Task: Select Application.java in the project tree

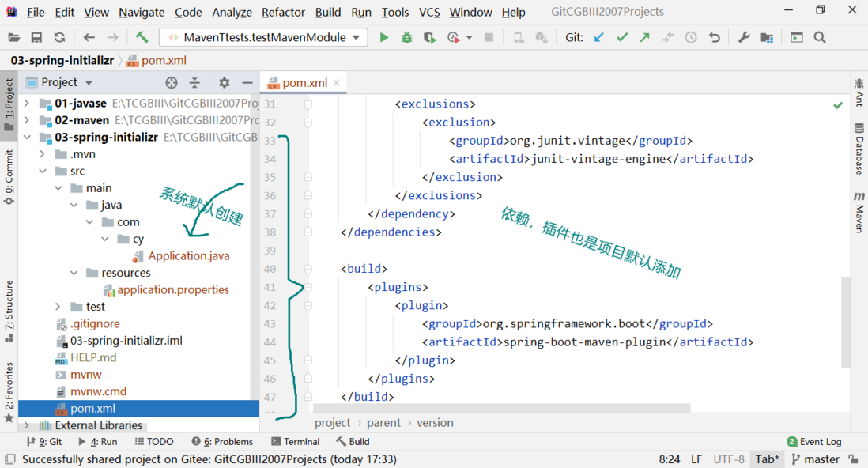Action: (x=188, y=256)
